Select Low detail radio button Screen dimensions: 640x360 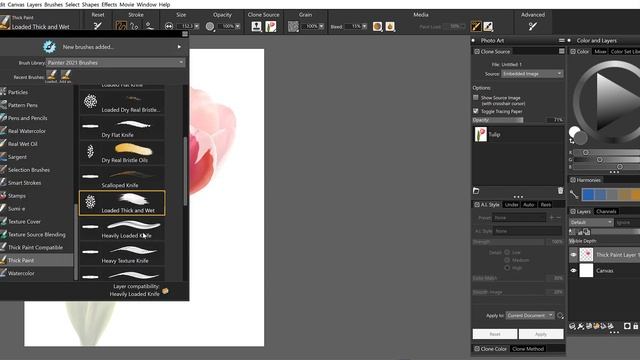pos(507,252)
